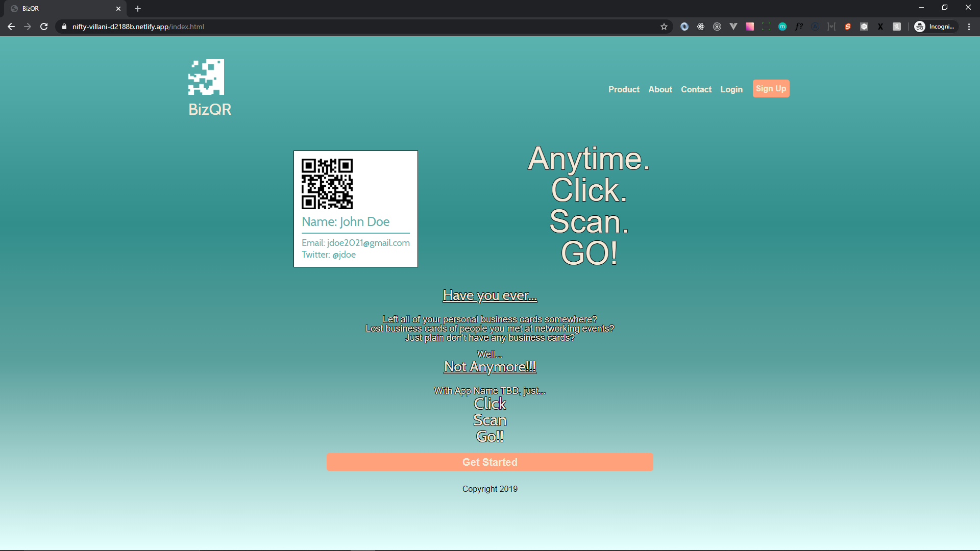
Task: Switch to the Incognito profile badge
Action: pos(935,27)
